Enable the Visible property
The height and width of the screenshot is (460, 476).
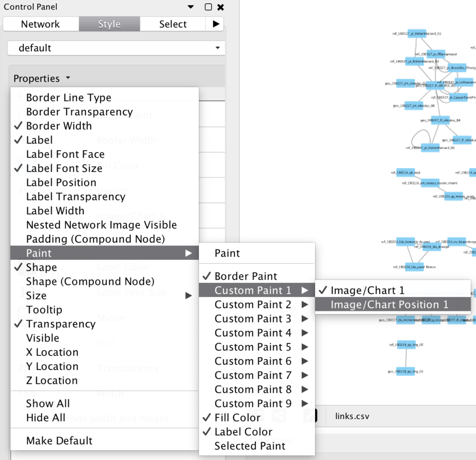coord(105,338)
